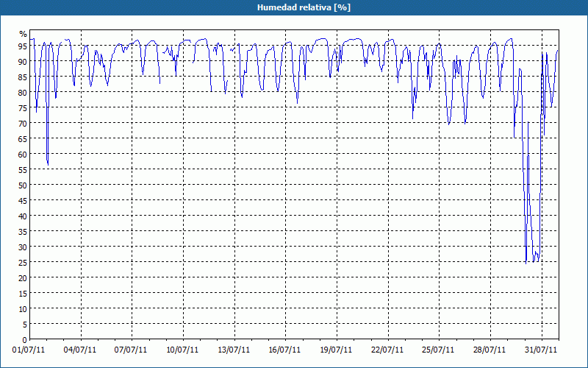The width and height of the screenshot is (588, 368).
Task: Click the 20 y-axis value
Action: tap(23, 278)
